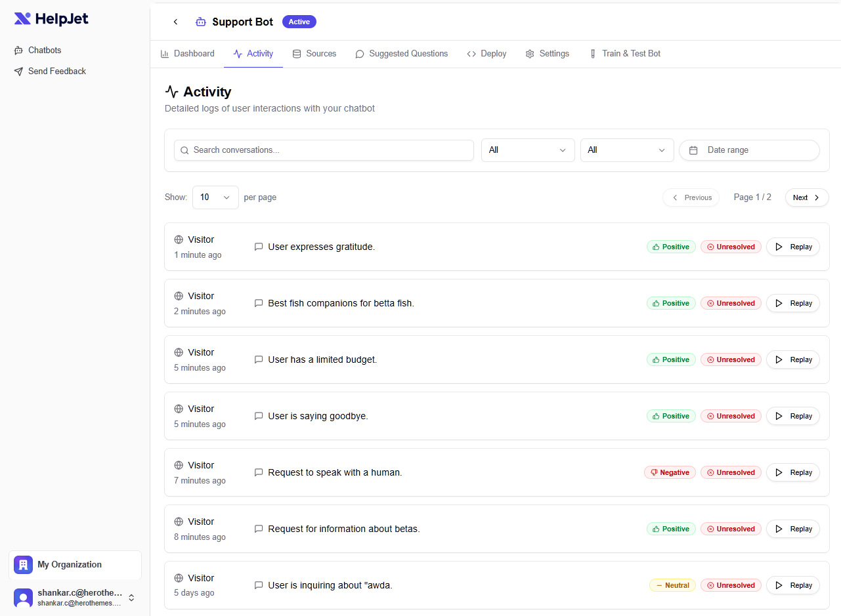Click the chat bubble icon beside "User is saying goodbye"

click(x=259, y=417)
